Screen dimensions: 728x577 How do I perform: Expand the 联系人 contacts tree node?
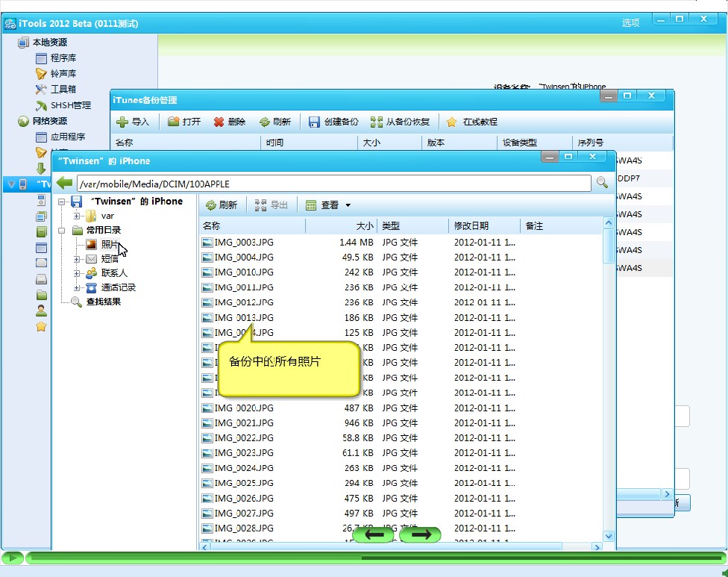77,273
